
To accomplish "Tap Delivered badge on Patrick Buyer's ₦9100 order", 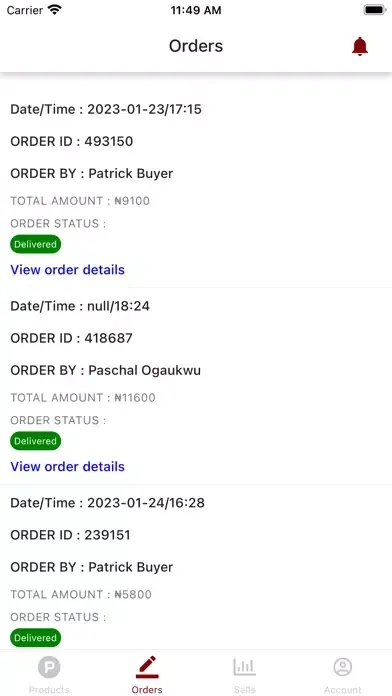I will point(36,244).
